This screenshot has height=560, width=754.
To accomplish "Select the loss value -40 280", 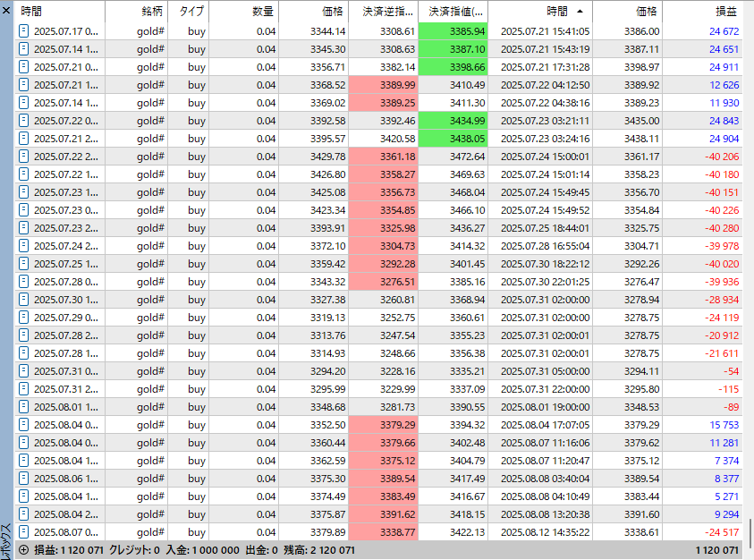I will point(722,228).
